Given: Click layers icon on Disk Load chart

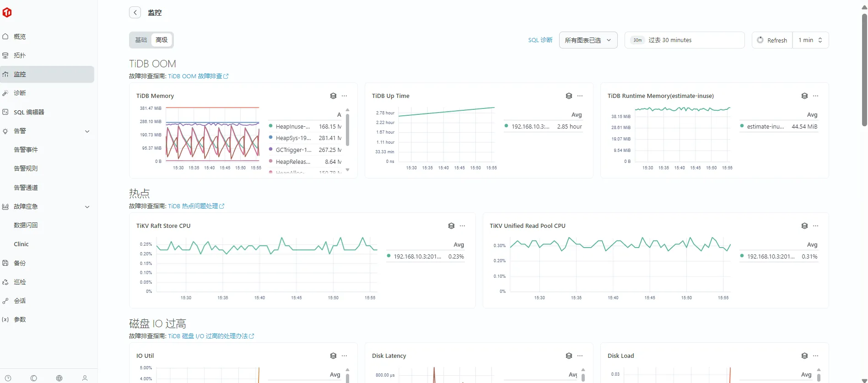Looking at the screenshot, I should 804,356.
